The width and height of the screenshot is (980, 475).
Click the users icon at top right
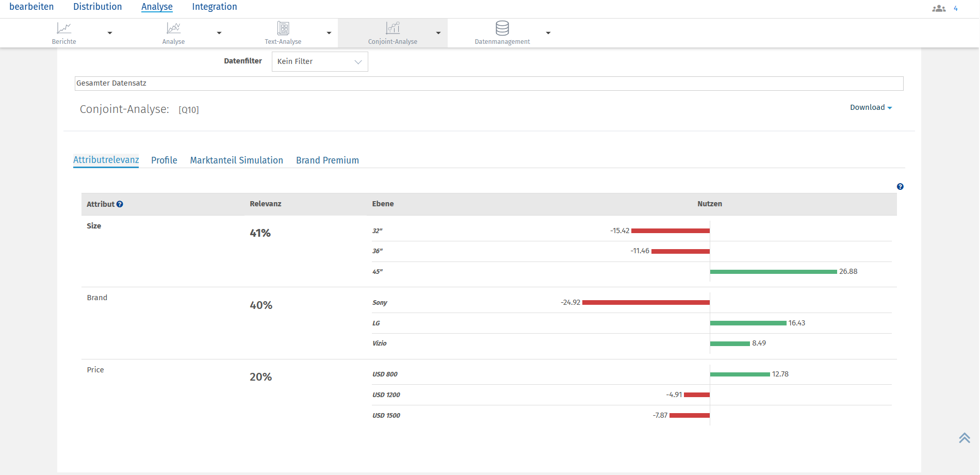939,8
